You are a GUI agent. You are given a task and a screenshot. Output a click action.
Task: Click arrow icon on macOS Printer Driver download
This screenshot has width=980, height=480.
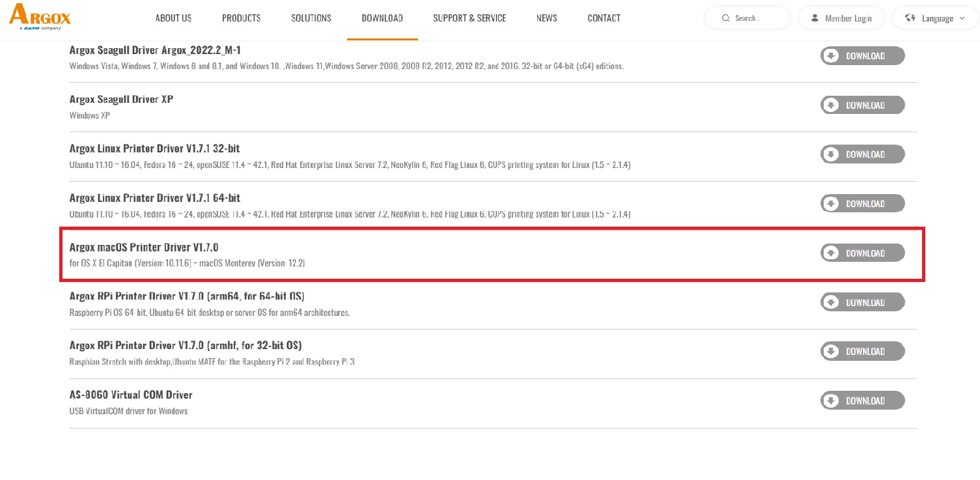[831, 253]
